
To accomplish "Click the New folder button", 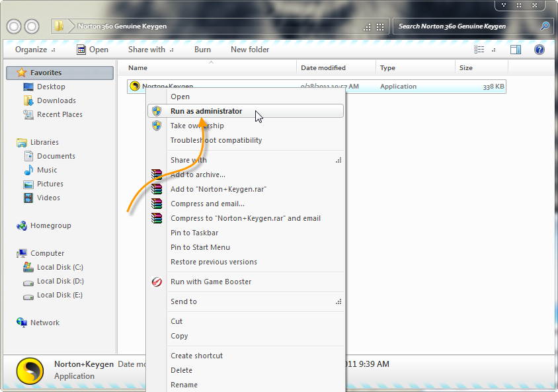I will (250, 50).
